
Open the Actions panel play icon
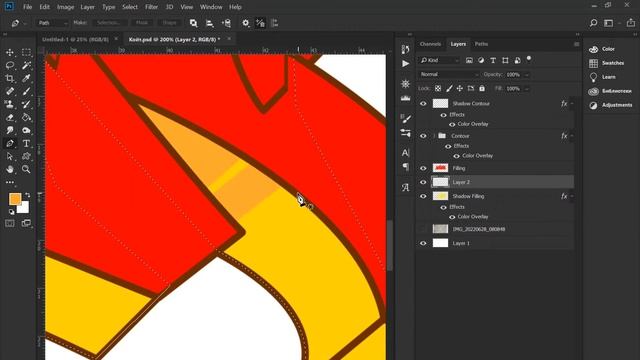tap(405, 64)
